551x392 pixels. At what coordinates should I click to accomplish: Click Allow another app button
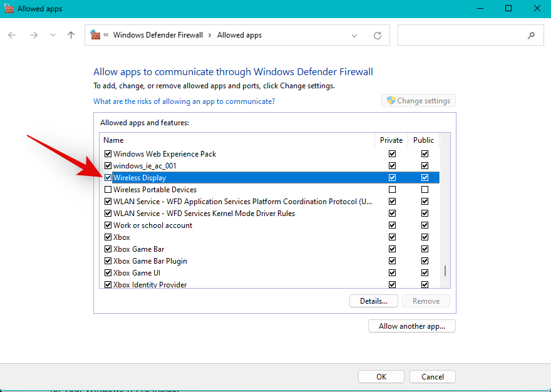[x=412, y=326]
